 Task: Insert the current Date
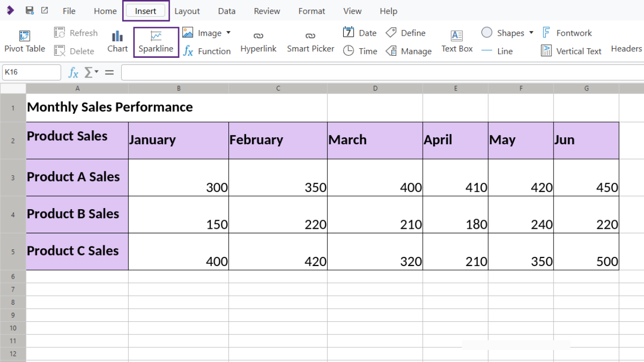coord(359,32)
